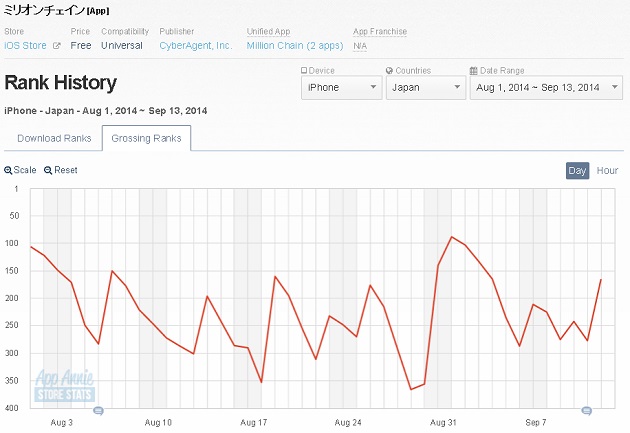Click the globe icon next to Countries
Screen dimensions: 630x433
(x=389, y=71)
